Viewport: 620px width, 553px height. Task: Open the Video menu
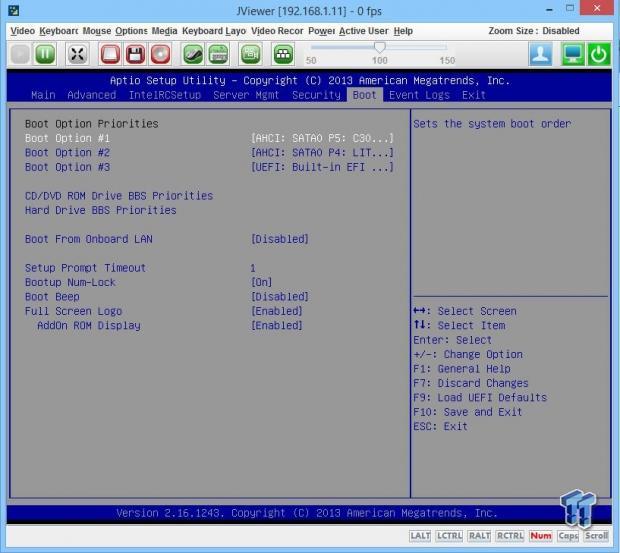click(23, 31)
